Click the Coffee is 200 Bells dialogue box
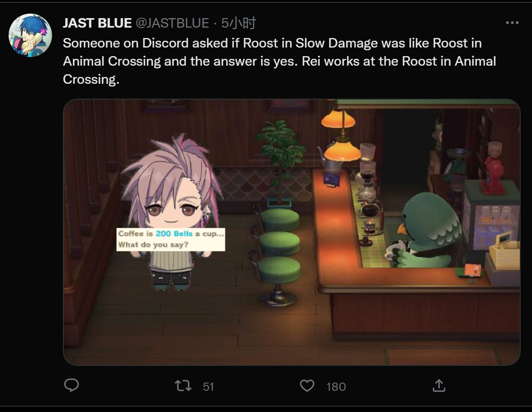The height and width of the screenshot is (412, 532). [x=171, y=240]
